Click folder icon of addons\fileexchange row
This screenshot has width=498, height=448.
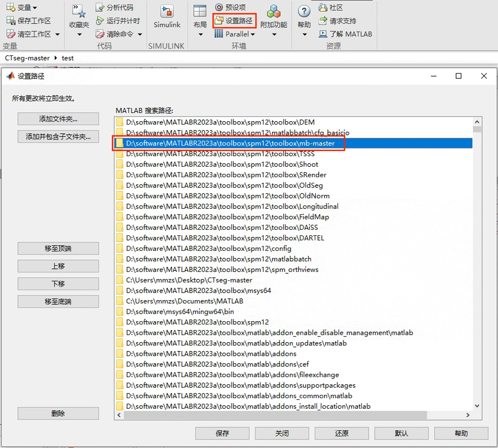[119, 375]
